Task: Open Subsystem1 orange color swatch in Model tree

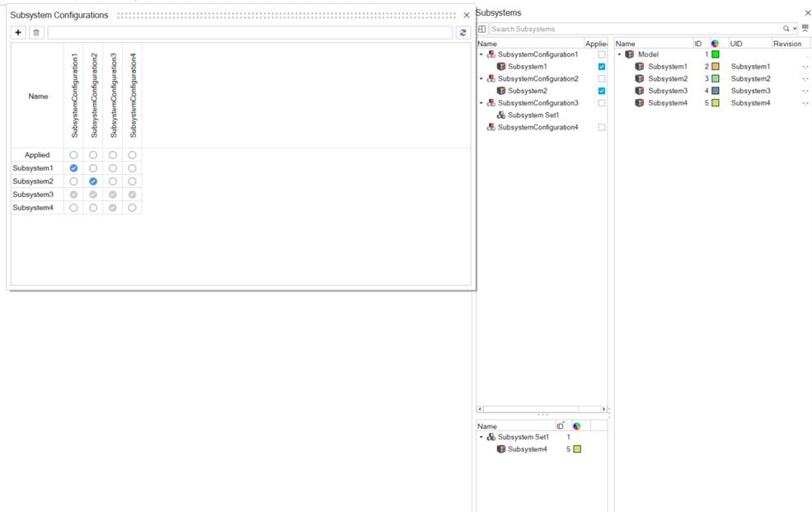Action: coord(716,66)
